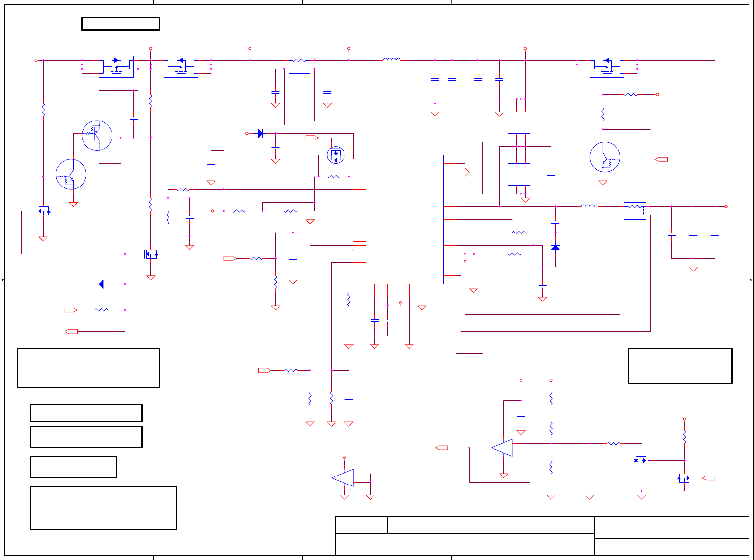Click the empty heading box above the circuit

tap(121, 24)
